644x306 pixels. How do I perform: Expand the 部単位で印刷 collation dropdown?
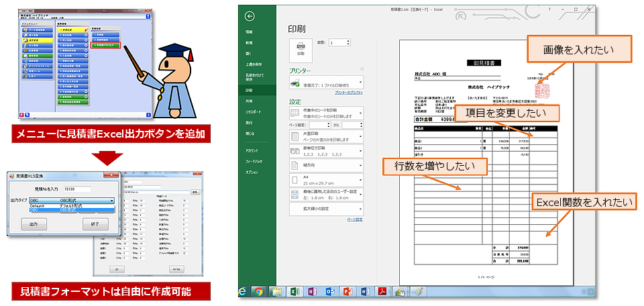pos(327,151)
